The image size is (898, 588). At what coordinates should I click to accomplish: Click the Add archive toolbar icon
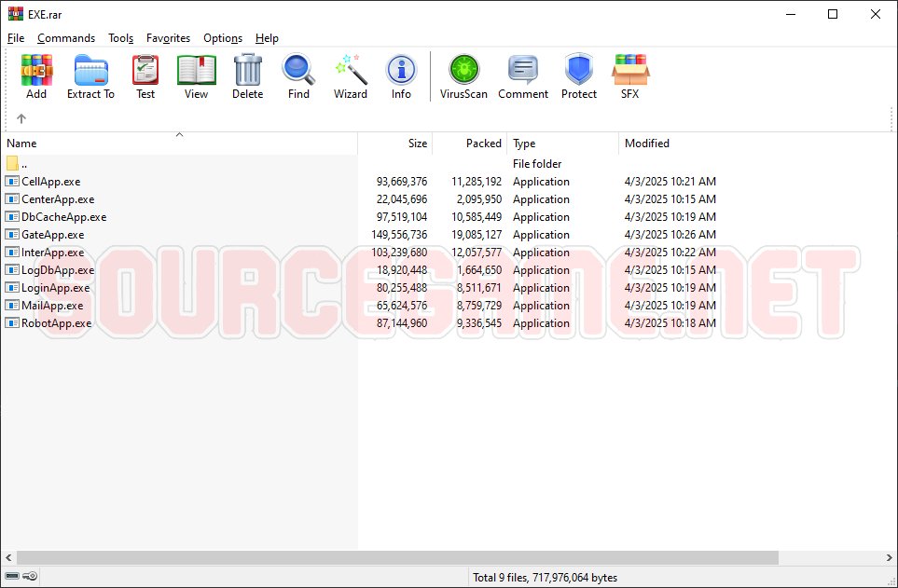36,76
